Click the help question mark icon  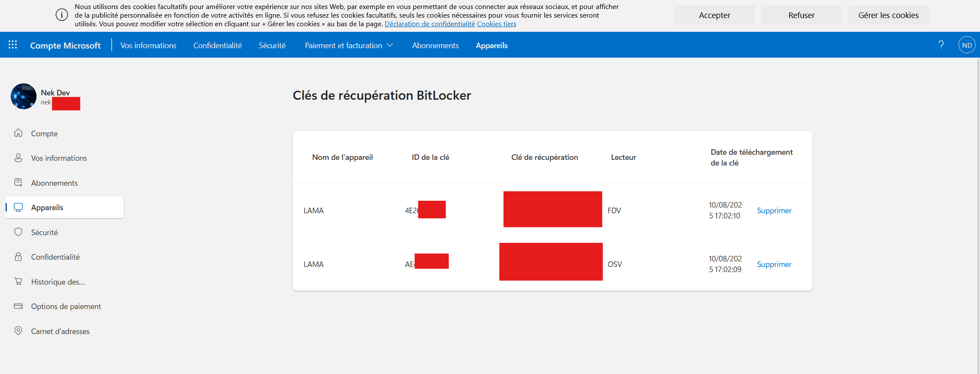[x=941, y=45]
